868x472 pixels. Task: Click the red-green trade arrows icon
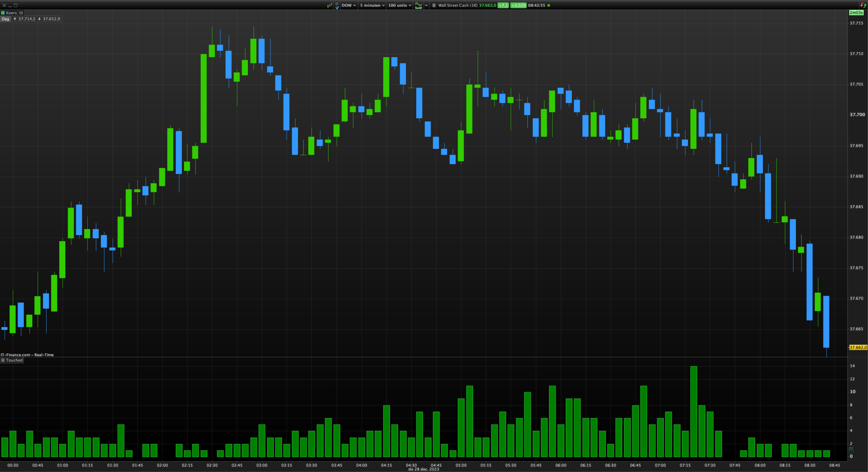tap(863, 6)
